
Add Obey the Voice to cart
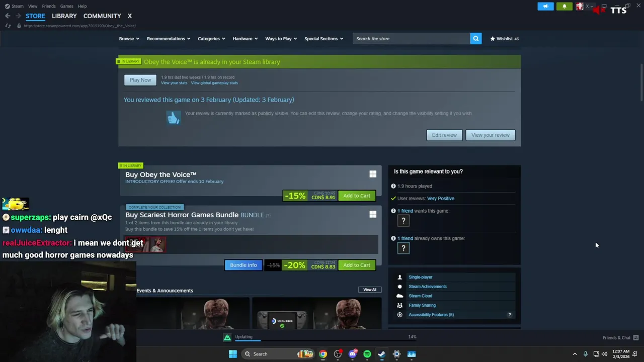click(x=356, y=196)
